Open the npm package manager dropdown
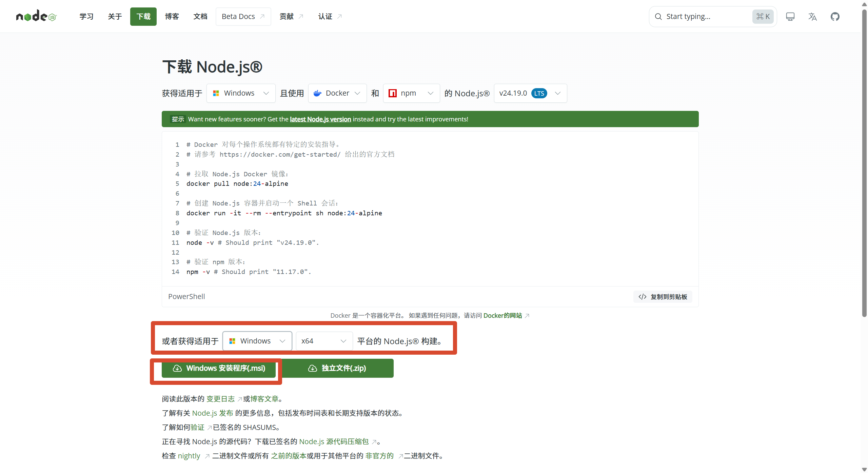868x473 pixels. (x=411, y=93)
